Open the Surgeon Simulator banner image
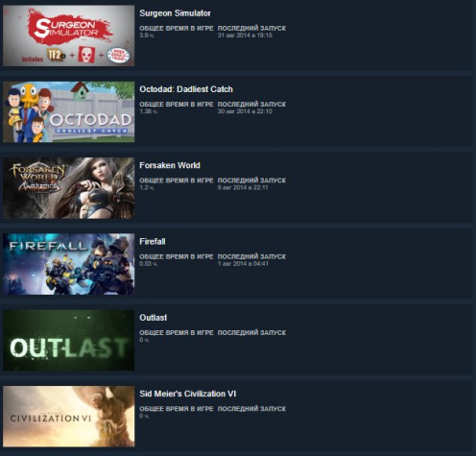The height and width of the screenshot is (456, 476). (x=69, y=36)
